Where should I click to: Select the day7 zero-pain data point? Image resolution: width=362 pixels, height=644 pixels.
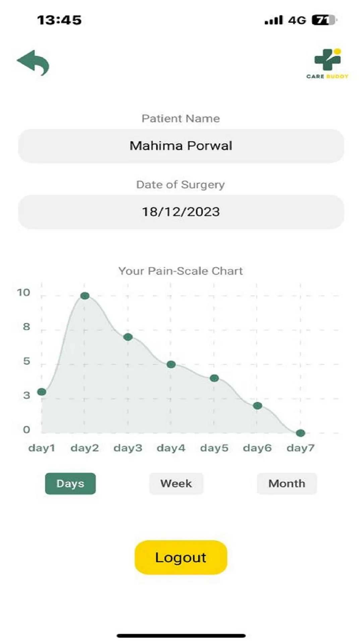click(x=301, y=433)
